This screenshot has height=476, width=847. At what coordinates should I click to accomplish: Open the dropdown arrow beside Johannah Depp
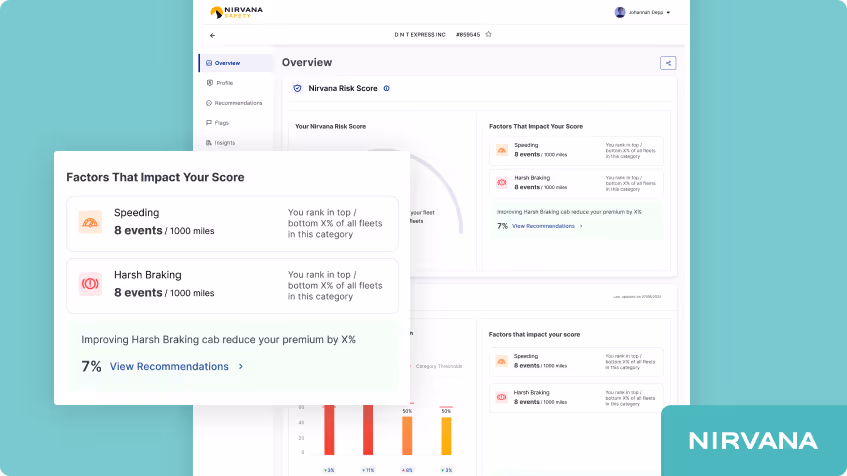[668, 12]
